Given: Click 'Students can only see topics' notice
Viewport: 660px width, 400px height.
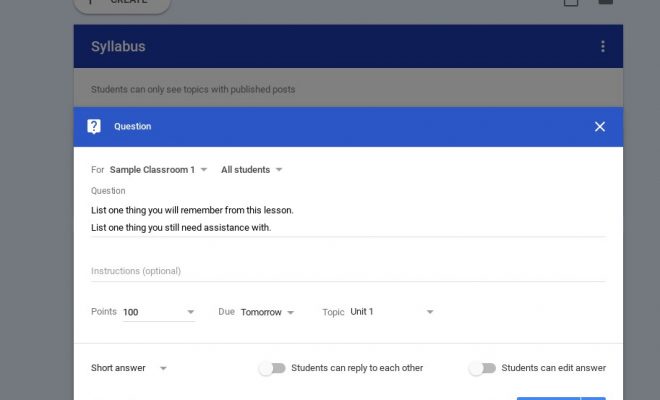Looking at the screenshot, I should [193, 89].
